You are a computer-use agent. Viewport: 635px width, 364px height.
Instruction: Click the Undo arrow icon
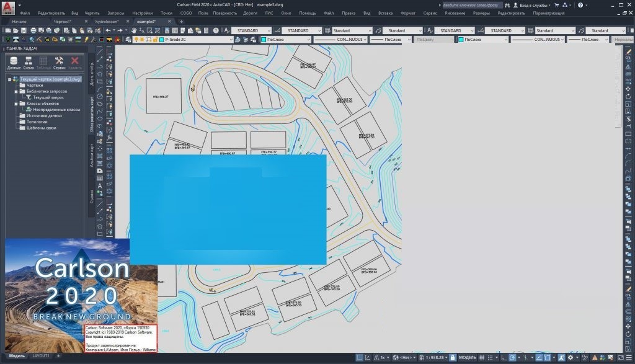point(108,30)
